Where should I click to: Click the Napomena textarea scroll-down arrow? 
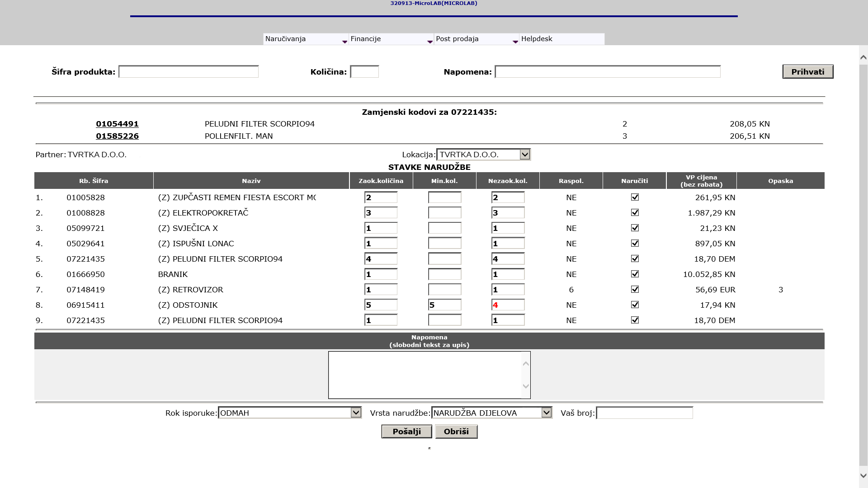tap(525, 386)
